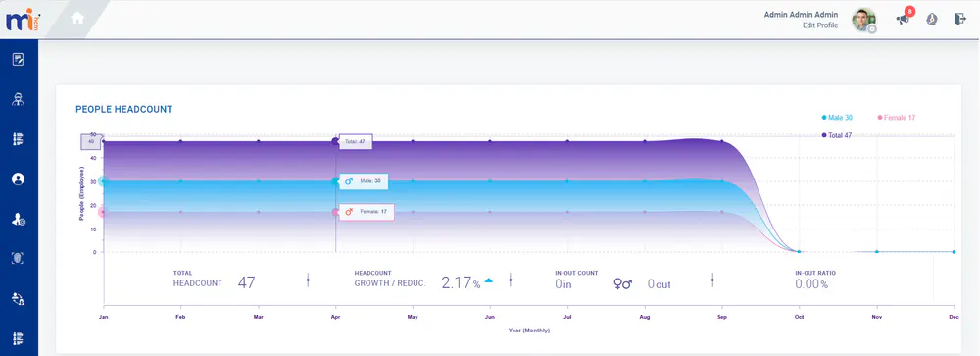
Task: Click the Male data point at January
Action: pos(104,181)
